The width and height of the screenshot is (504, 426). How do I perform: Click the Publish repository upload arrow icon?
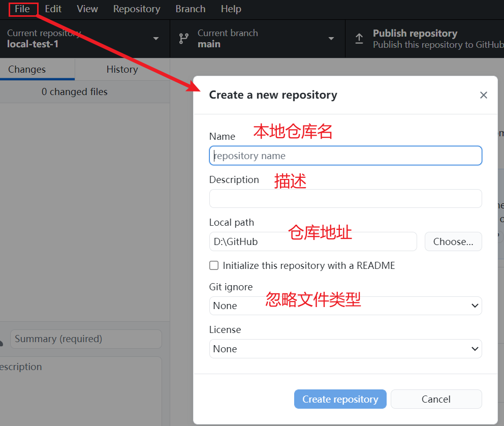point(359,39)
